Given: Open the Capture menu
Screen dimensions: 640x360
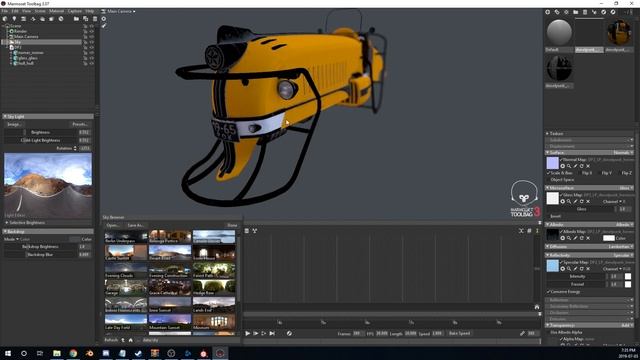Looking at the screenshot, I should point(75,11).
